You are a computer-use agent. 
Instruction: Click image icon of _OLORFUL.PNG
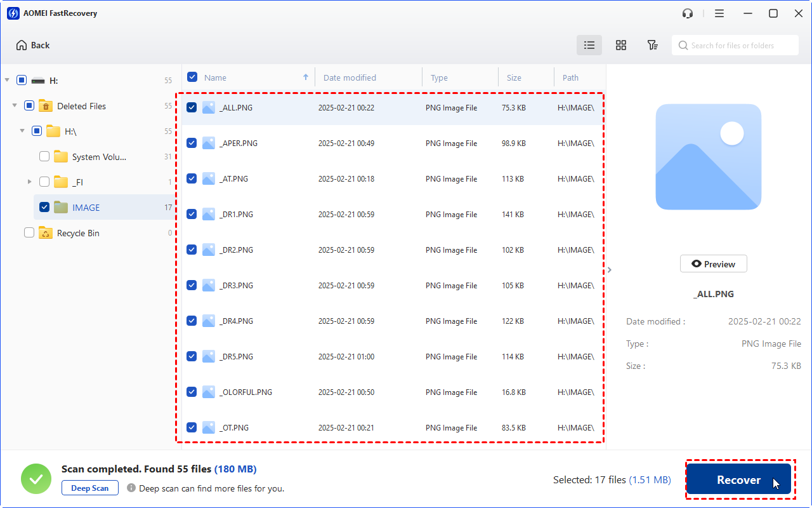pyautogui.click(x=209, y=392)
